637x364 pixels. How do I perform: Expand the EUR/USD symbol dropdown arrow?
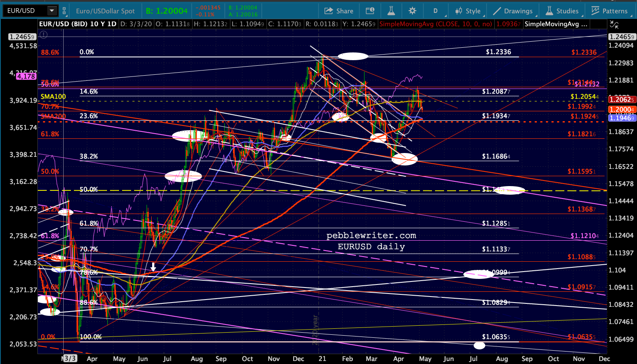(52, 11)
